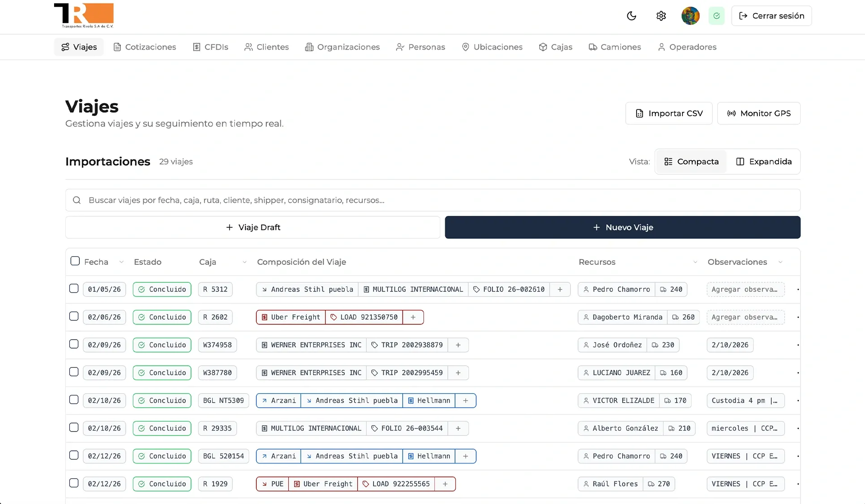This screenshot has height=504, width=865.
Task: Open Caja column filter chevron
Action: 245,262
